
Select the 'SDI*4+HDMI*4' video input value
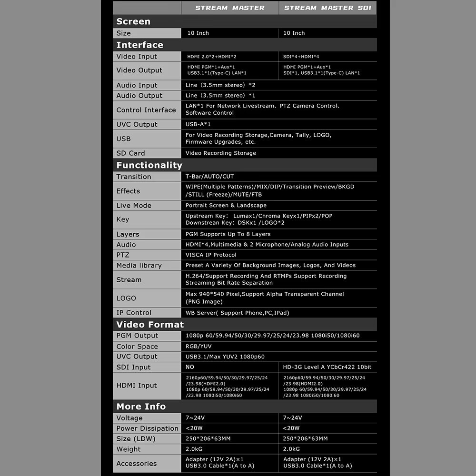point(301,57)
